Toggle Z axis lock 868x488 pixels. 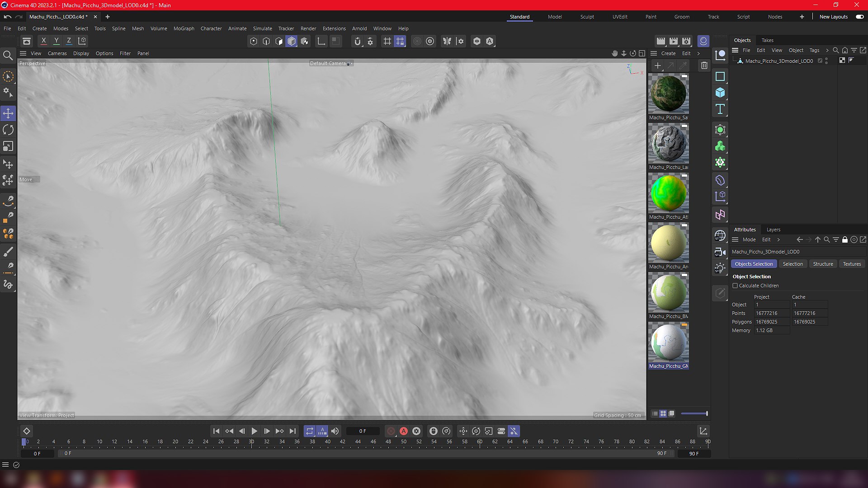pos(69,41)
